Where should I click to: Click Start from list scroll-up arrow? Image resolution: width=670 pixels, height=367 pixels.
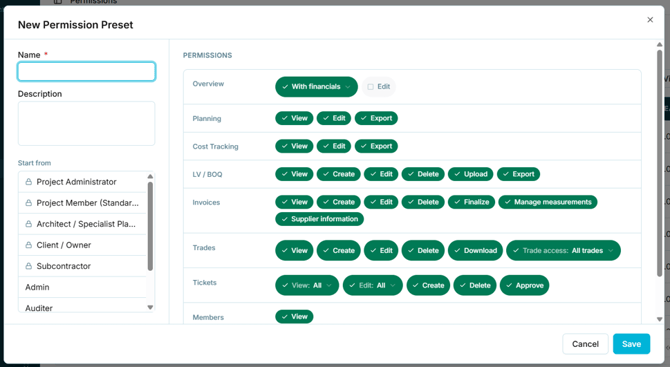click(150, 176)
